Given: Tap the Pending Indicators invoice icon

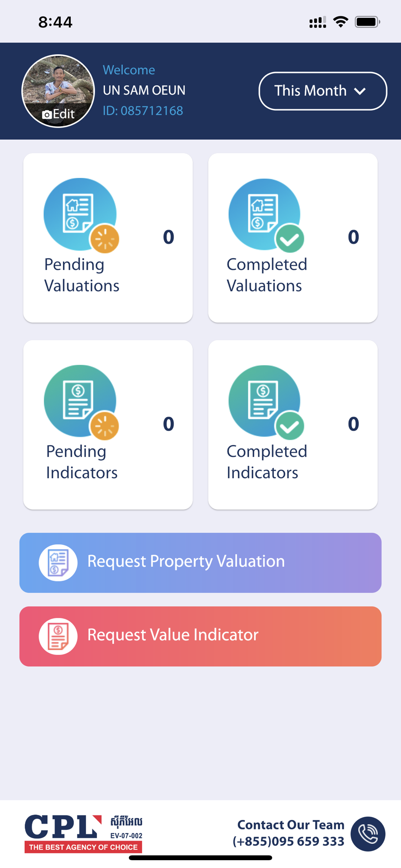Looking at the screenshot, I should pos(80,401).
